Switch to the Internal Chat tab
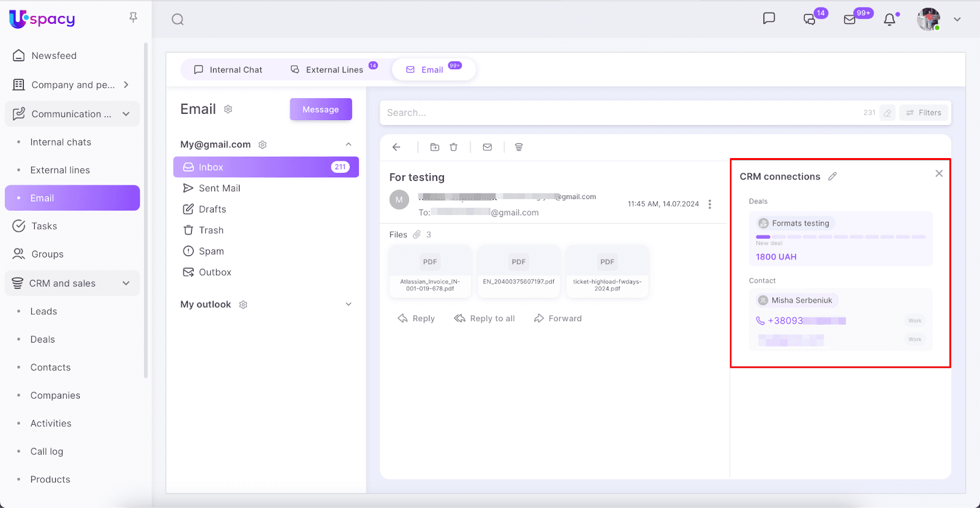Screen dimensions: 980x508 228,70
